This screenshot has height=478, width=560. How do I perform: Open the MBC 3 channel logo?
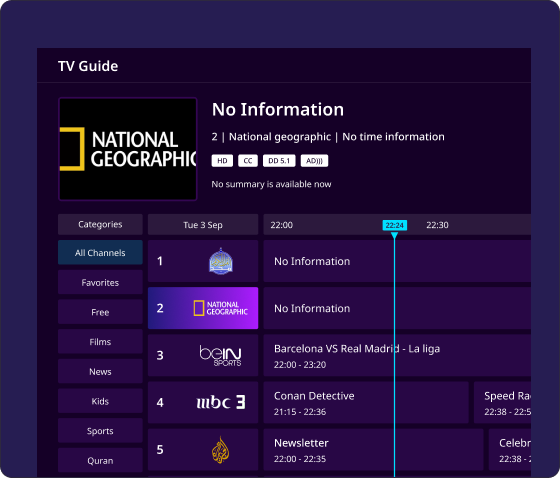click(x=221, y=402)
